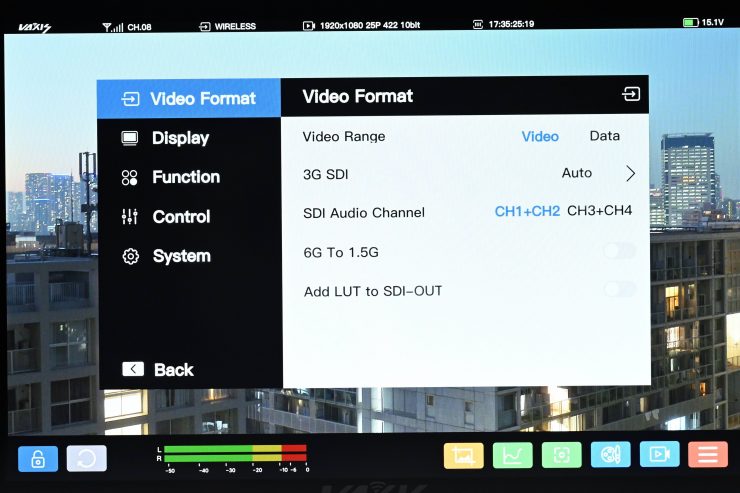Tap the blue screen lock icon

coord(38,458)
